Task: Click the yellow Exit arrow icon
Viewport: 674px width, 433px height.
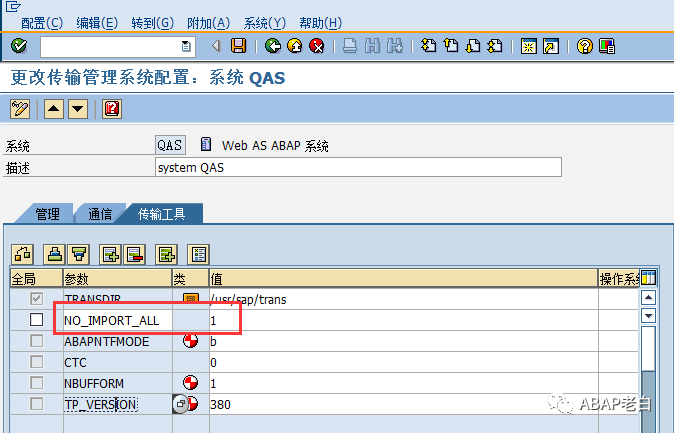Action: pyautogui.click(x=295, y=46)
